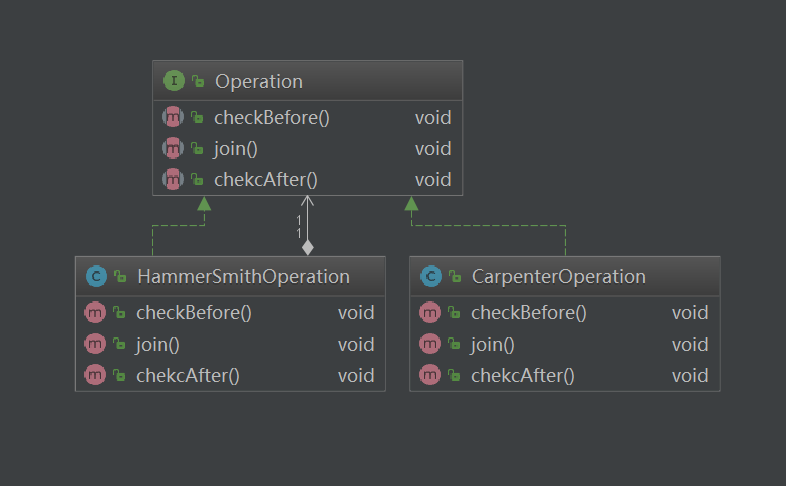
Task: Click the class icon beside HammerSmithOperation
Action: click(x=96, y=277)
